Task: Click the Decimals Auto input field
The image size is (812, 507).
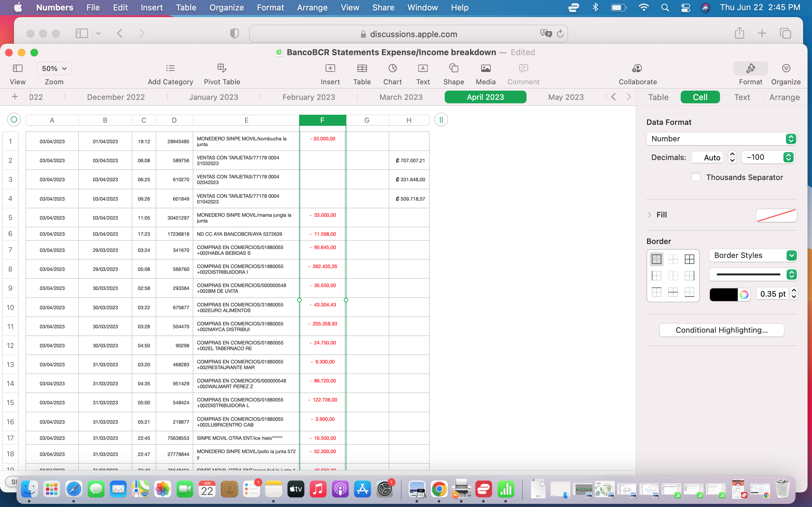Action: click(x=707, y=157)
